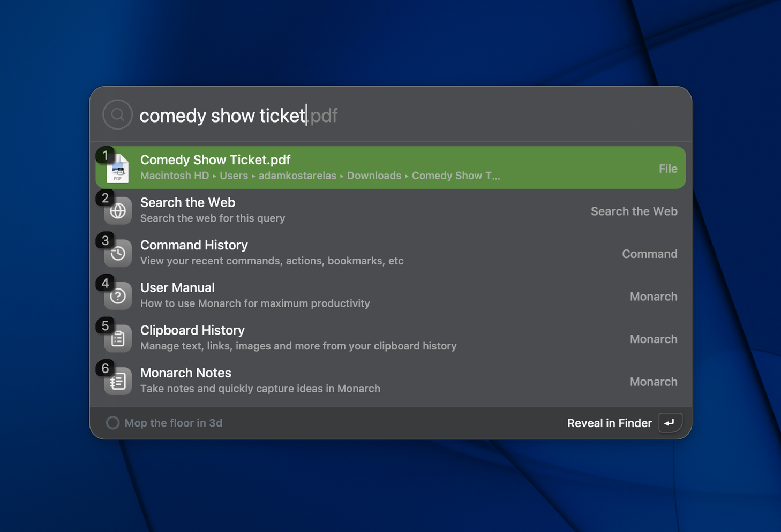
Task: Open Command History
Action: point(375,252)
